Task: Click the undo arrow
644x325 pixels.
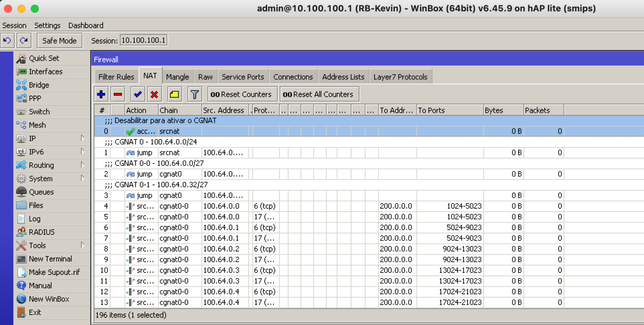Action: point(8,40)
